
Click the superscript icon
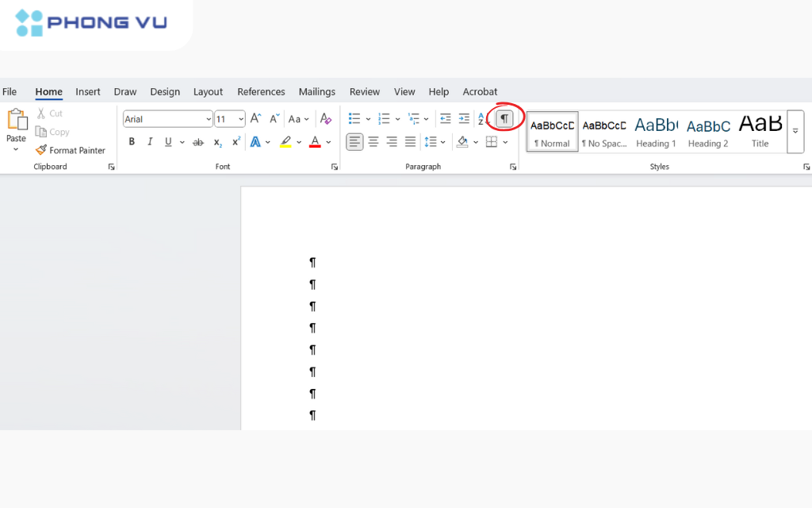(x=236, y=142)
